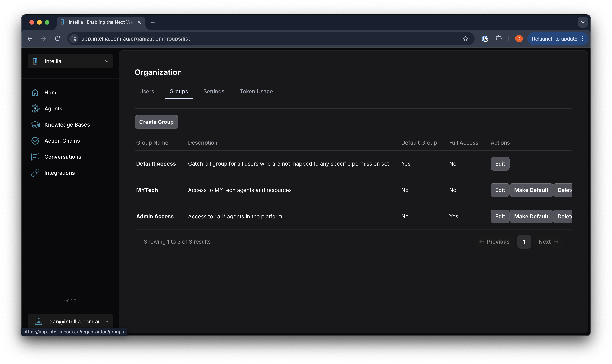The height and width of the screenshot is (364, 612).
Task: Expand the user account menu chevron
Action: click(x=107, y=322)
